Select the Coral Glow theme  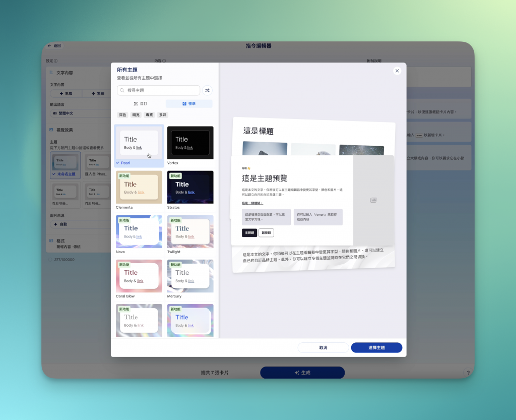pyautogui.click(x=139, y=279)
